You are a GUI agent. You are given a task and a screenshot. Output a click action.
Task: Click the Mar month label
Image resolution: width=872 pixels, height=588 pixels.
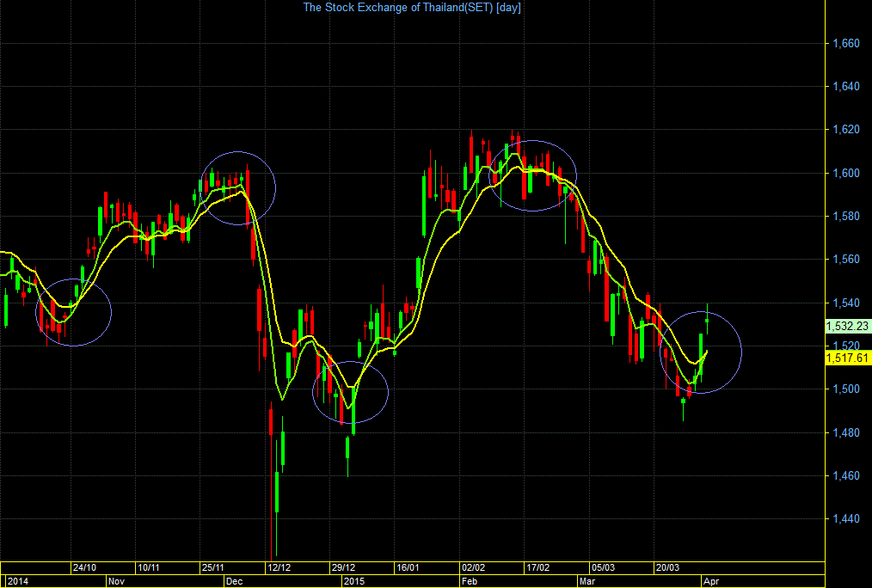587,581
